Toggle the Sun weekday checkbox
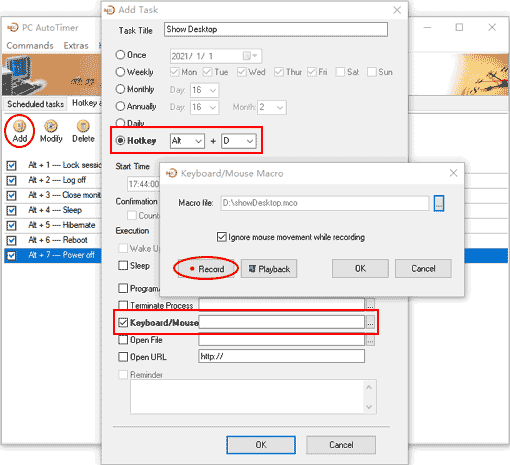510x465 pixels. coord(371,72)
